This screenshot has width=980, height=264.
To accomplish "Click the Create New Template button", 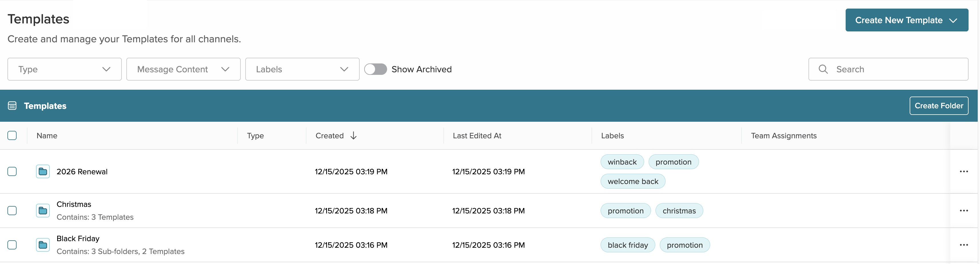I will pos(906,20).
